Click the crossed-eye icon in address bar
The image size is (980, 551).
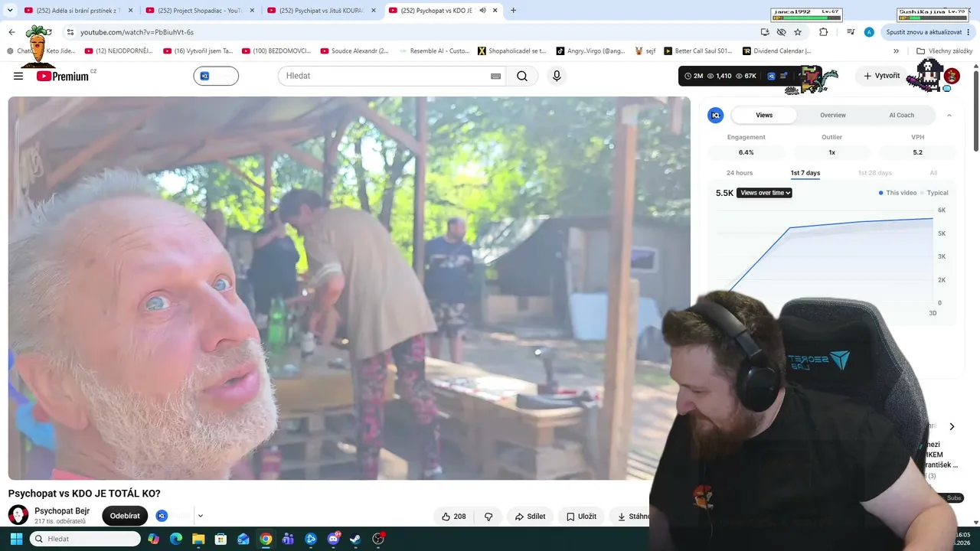[x=781, y=32]
